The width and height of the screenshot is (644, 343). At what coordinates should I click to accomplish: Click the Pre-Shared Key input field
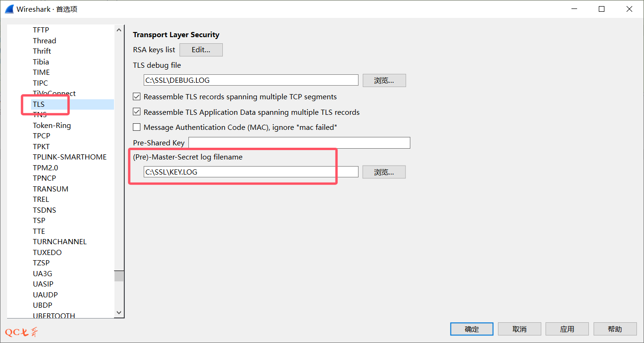pyautogui.click(x=299, y=143)
